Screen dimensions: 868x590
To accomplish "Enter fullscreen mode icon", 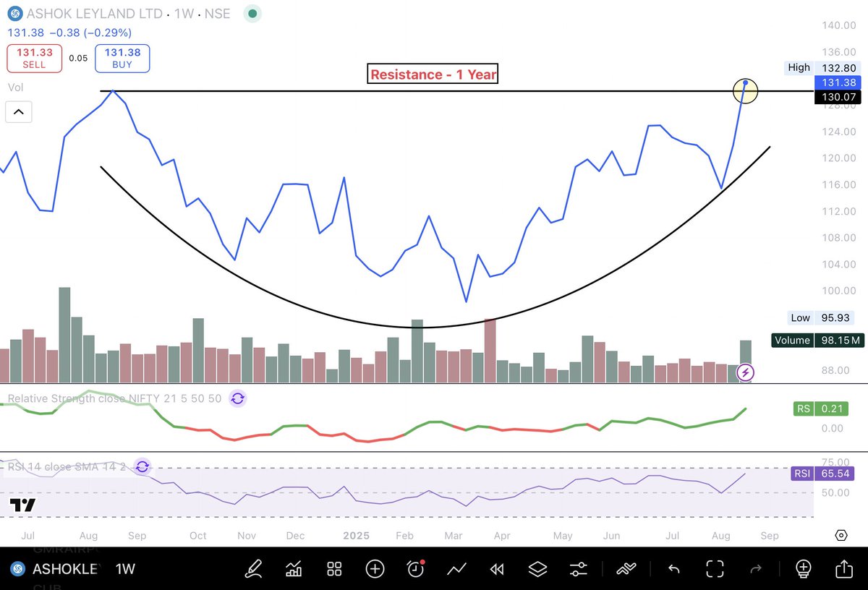I will 715,568.
